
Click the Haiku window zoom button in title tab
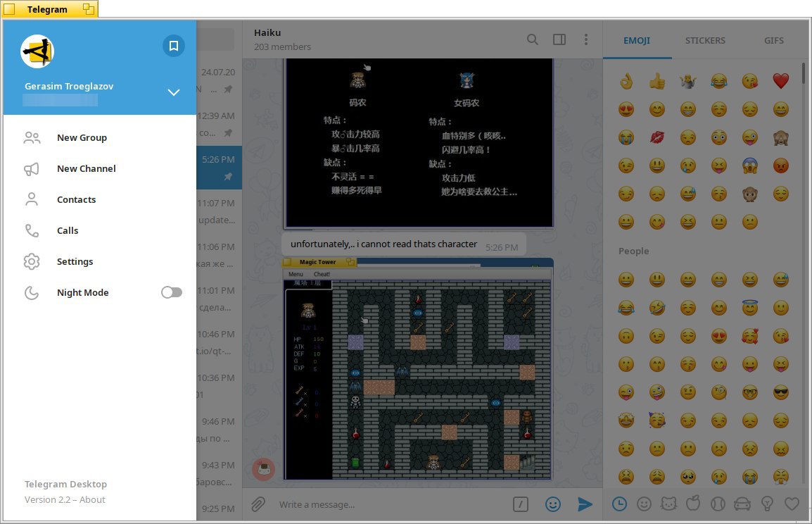click(x=89, y=9)
